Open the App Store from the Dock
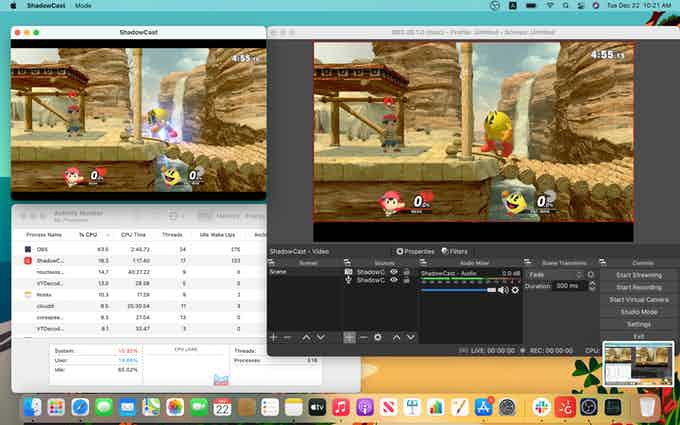This screenshot has height=425, width=680. tap(483, 407)
